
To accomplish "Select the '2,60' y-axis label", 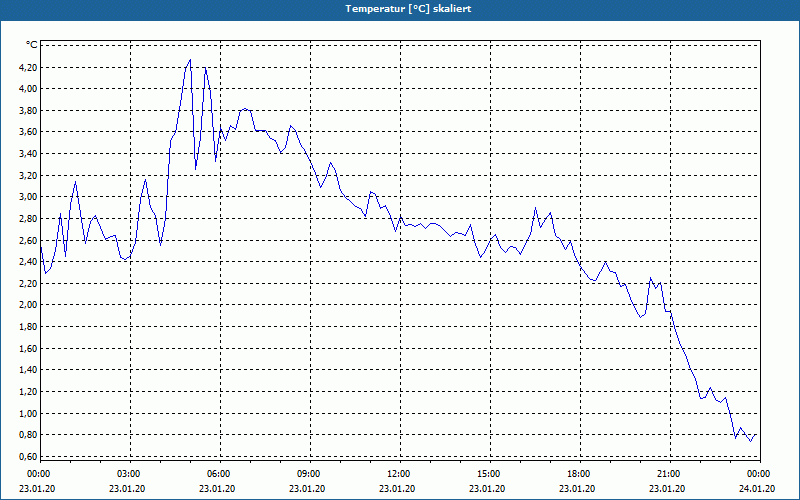I will [x=28, y=240].
